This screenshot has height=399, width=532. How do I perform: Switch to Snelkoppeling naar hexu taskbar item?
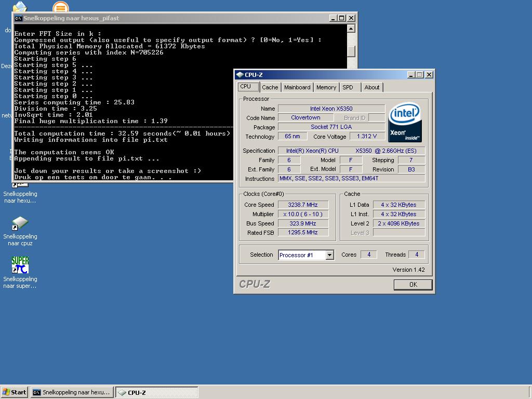72,392
